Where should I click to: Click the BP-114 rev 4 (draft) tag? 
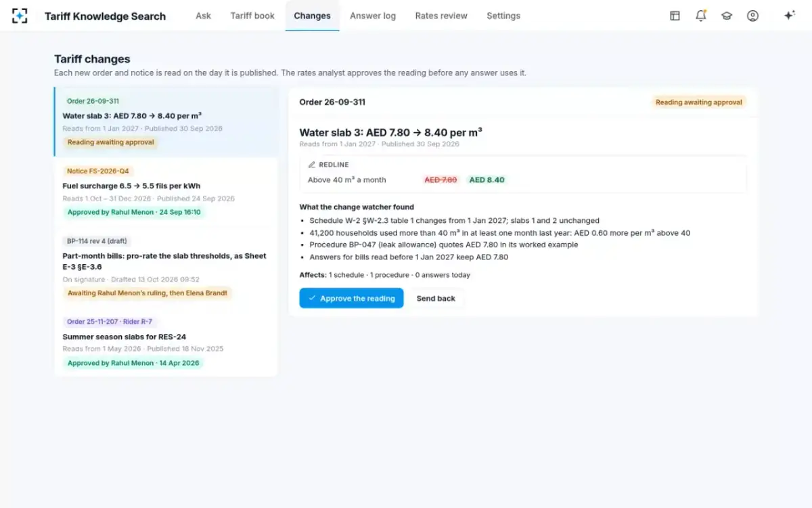97,241
